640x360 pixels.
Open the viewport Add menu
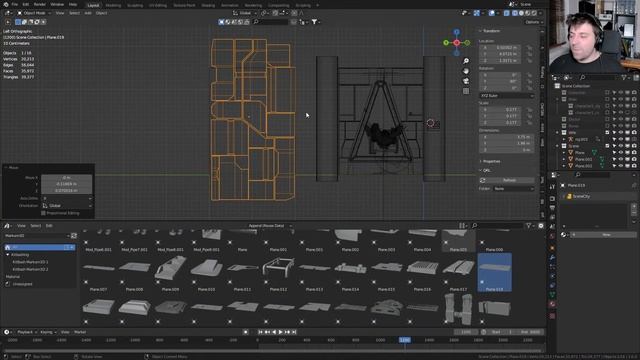tap(88, 13)
